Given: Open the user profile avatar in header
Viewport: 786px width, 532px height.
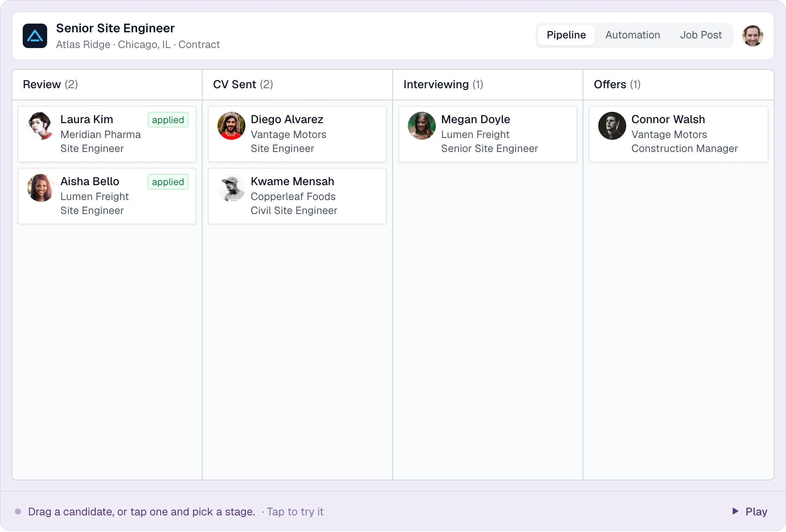Looking at the screenshot, I should coord(753,36).
